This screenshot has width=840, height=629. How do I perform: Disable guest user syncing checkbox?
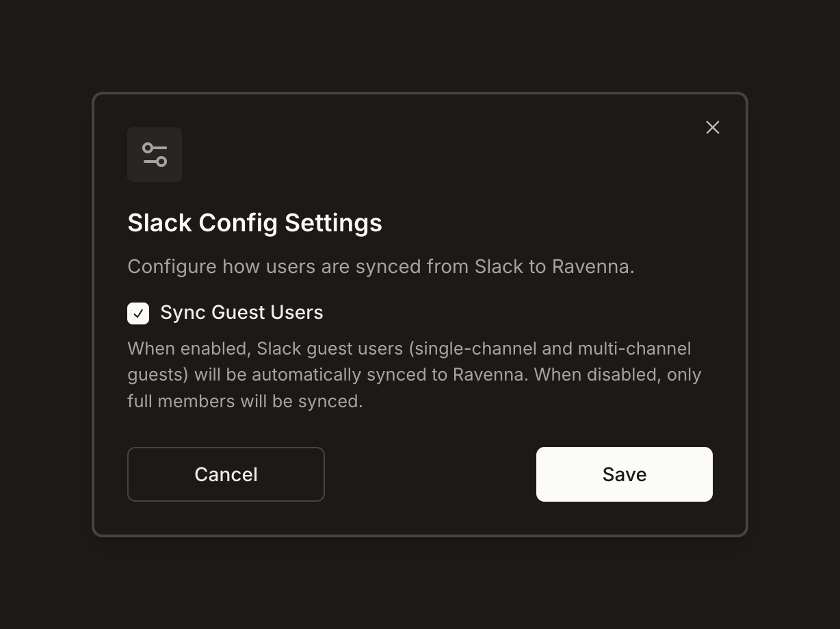(138, 313)
